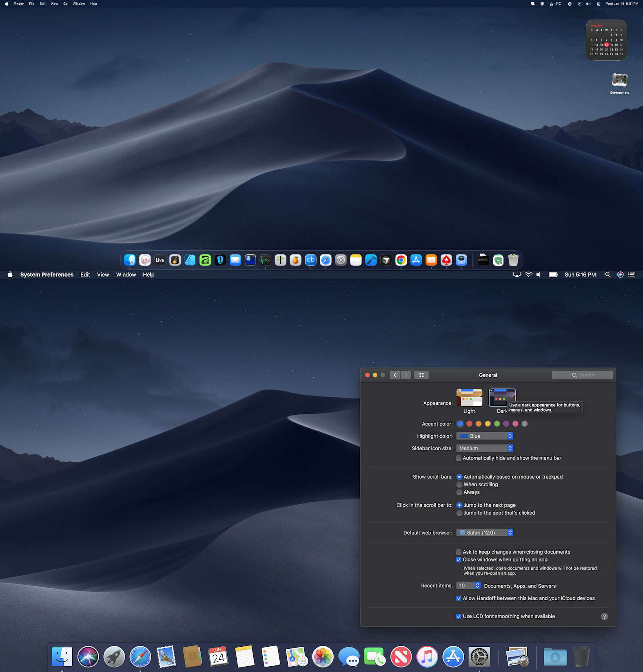Open Notification Center list icon

632,275
